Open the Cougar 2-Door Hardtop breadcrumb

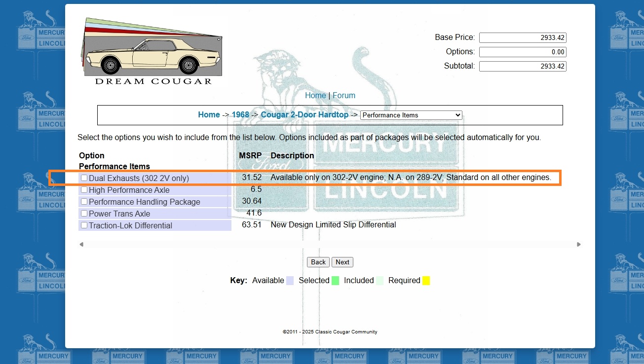click(x=304, y=114)
